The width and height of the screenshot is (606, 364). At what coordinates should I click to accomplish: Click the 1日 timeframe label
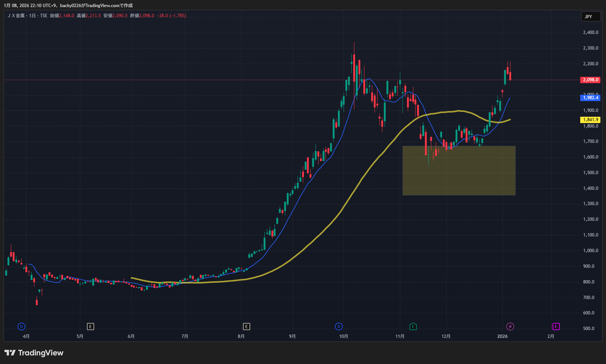click(x=32, y=16)
